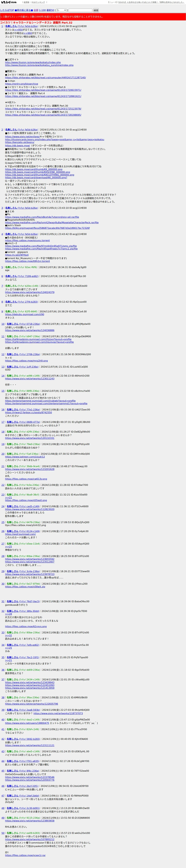Open kenzato.uk/booru link
186x868 pixels.
pos(20,142)
